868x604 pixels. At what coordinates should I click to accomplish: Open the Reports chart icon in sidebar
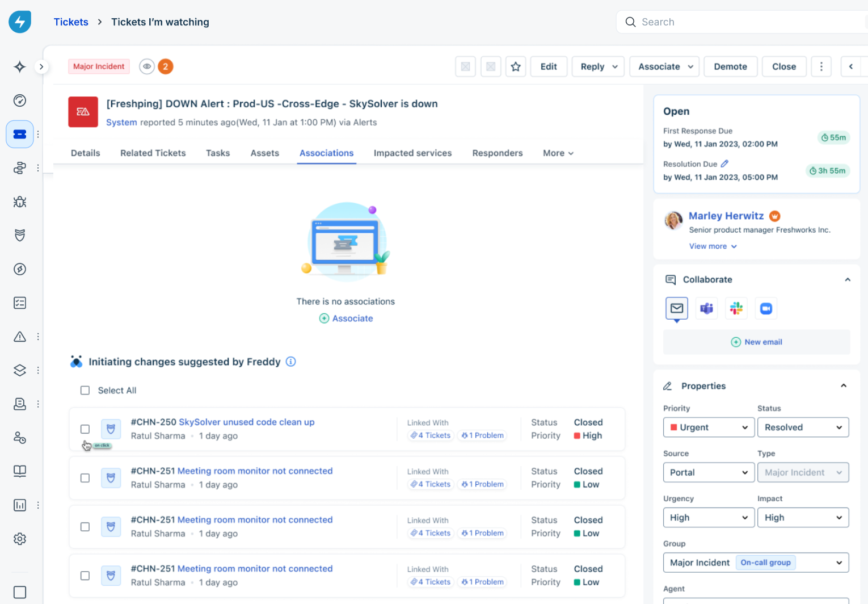click(x=20, y=505)
